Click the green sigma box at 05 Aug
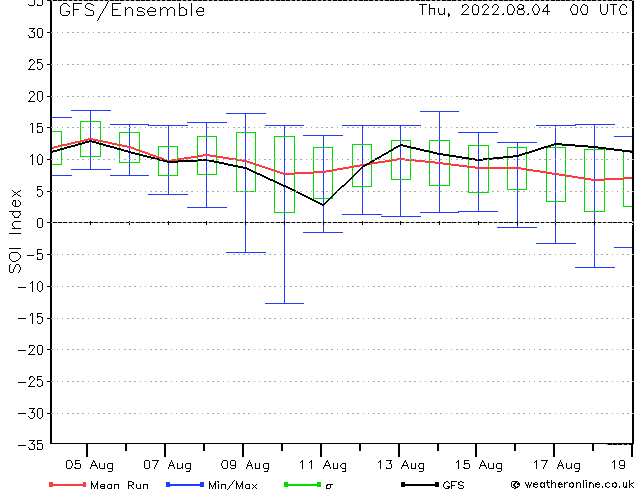This screenshot has height=490, width=634. click(x=91, y=139)
